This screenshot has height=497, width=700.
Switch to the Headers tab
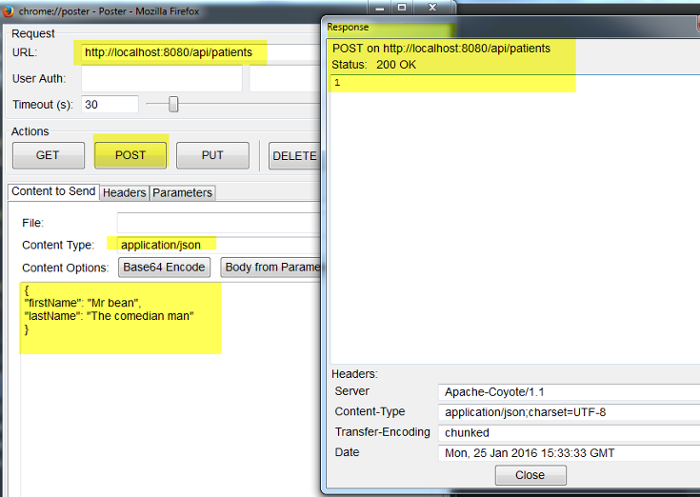(124, 192)
